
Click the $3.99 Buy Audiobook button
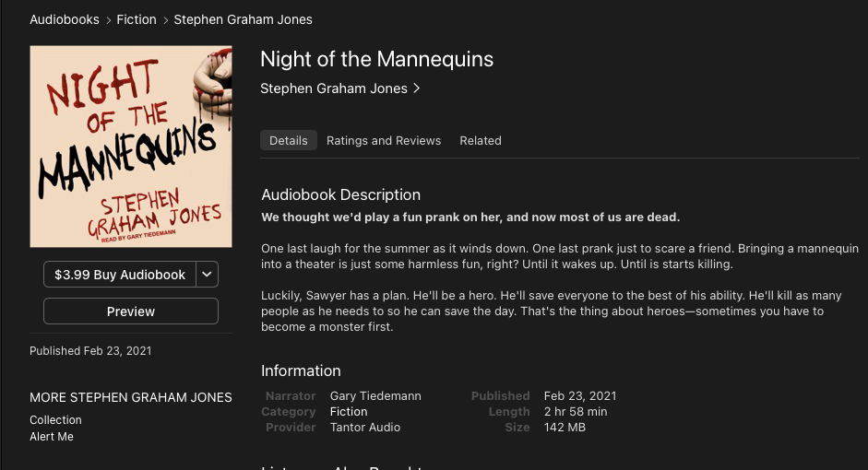(x=120, y=275)
